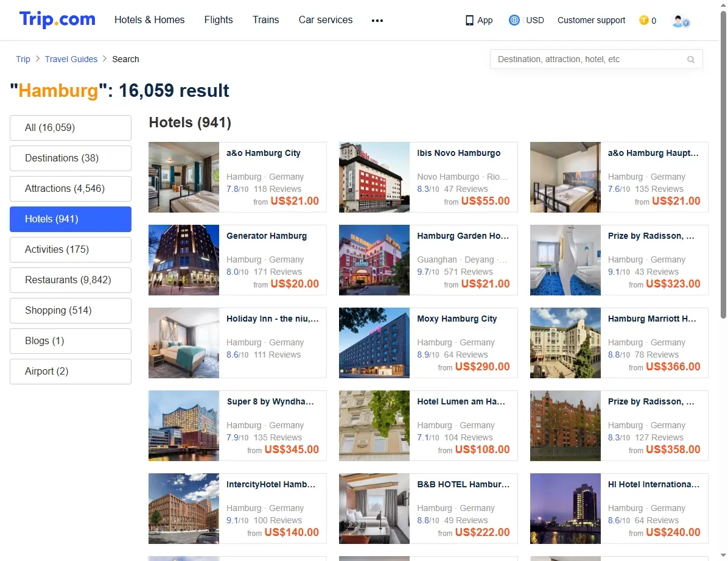Open the App phone icon
728x561 pixels.
click(x=469, y=21)
